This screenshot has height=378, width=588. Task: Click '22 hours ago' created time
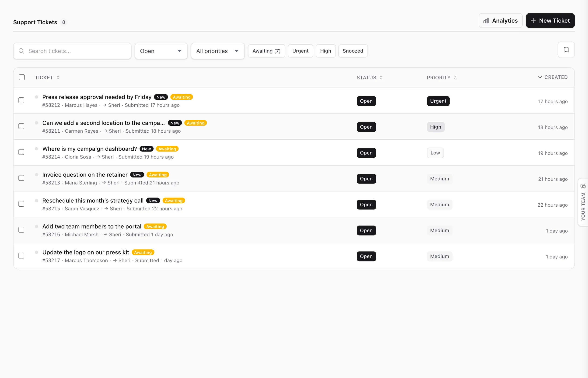click(x=553, y=205)
